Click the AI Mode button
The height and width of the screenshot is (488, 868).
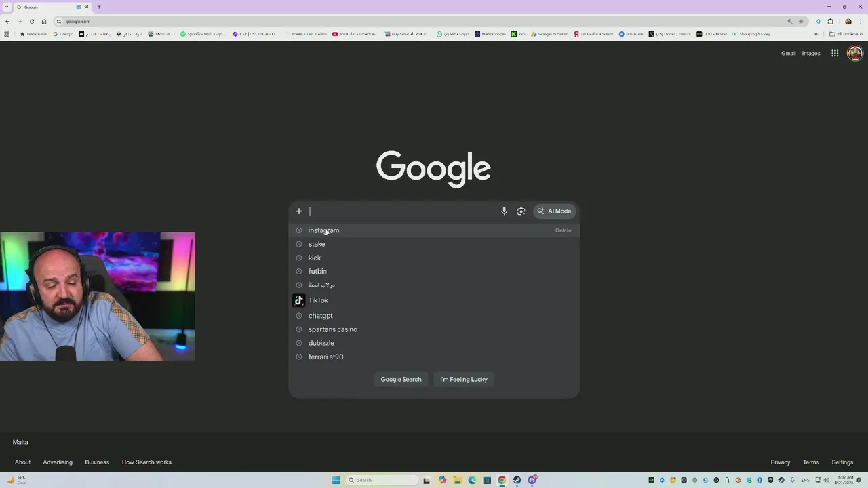555,211
